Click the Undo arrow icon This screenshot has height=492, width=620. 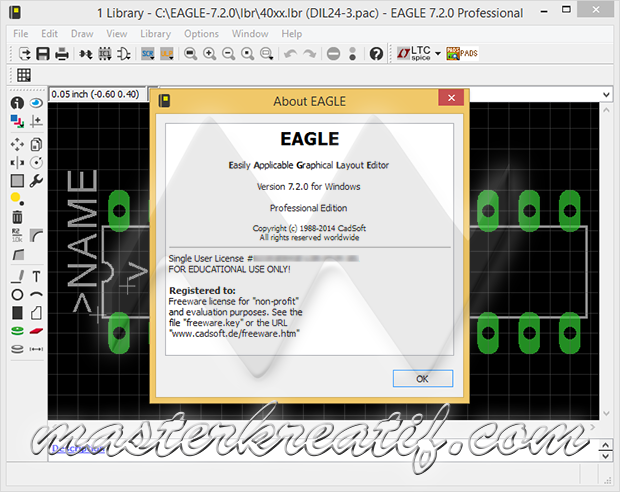[x=290, y=53]
